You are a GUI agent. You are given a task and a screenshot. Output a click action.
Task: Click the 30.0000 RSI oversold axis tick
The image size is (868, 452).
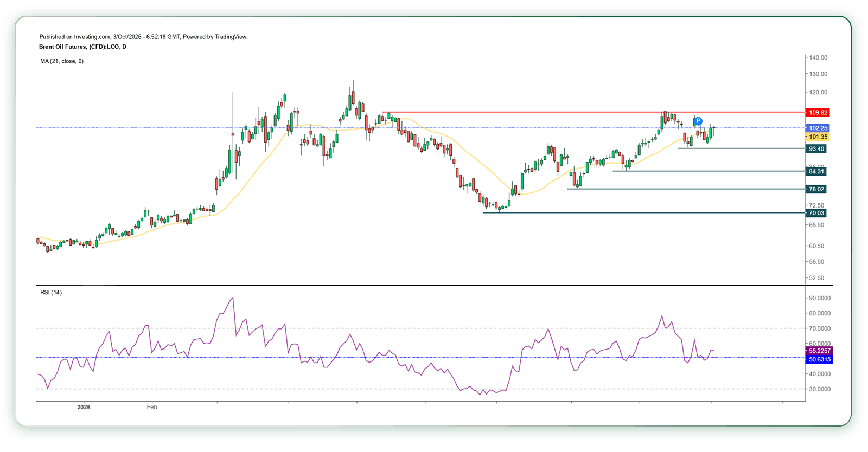(820, 389)
